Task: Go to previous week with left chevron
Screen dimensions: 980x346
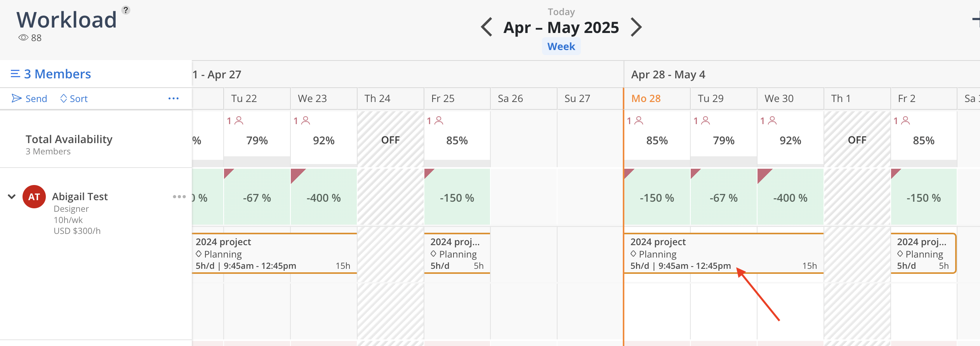Action: pos(487,27)
